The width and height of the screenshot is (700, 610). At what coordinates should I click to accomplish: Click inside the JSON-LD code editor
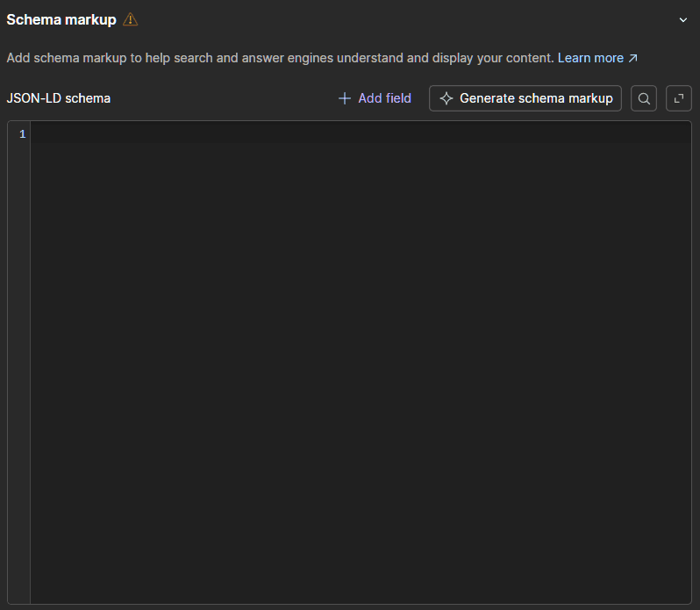[361, 362]
